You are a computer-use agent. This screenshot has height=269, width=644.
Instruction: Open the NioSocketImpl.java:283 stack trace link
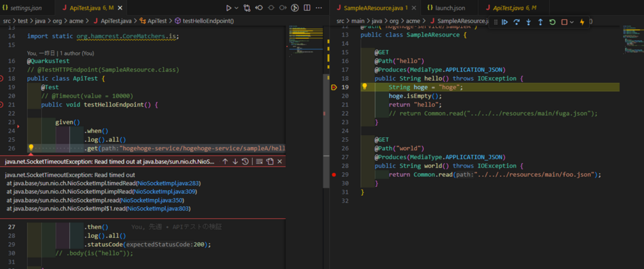[x=167, y=183]
